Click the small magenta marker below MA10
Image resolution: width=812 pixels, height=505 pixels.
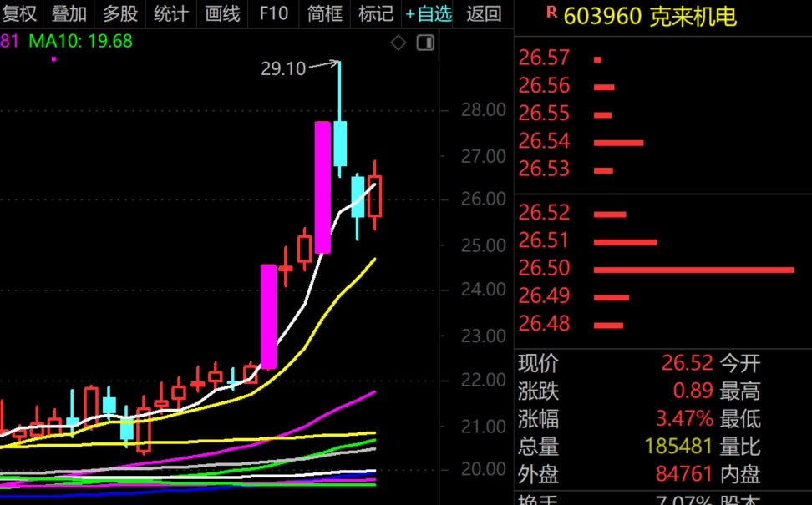tap(53, 58)
